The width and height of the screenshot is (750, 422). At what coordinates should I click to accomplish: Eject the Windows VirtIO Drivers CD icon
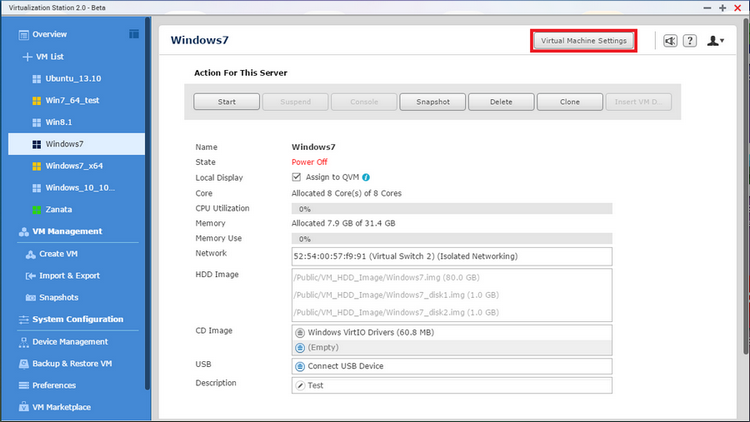pyautogui.click(x=300, y=333)
